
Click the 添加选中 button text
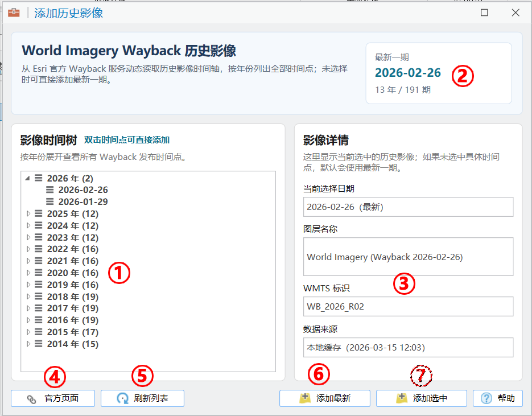(430, 398)
